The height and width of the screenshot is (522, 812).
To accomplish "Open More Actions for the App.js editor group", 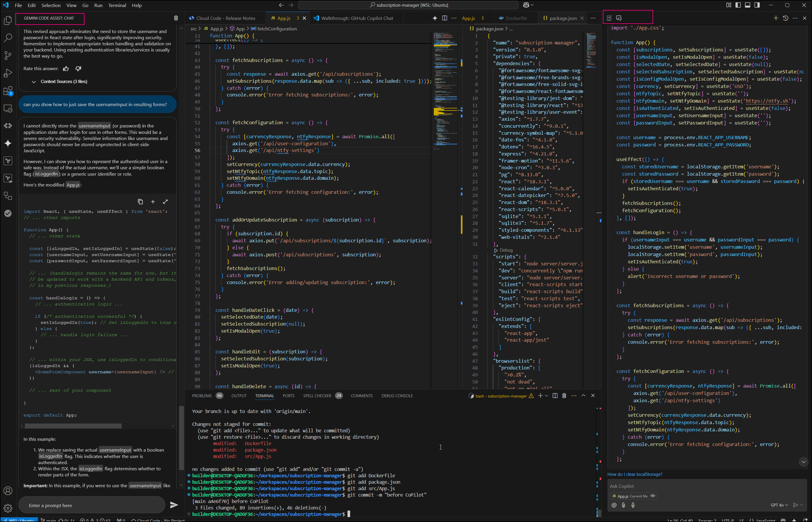I will 454,18.
